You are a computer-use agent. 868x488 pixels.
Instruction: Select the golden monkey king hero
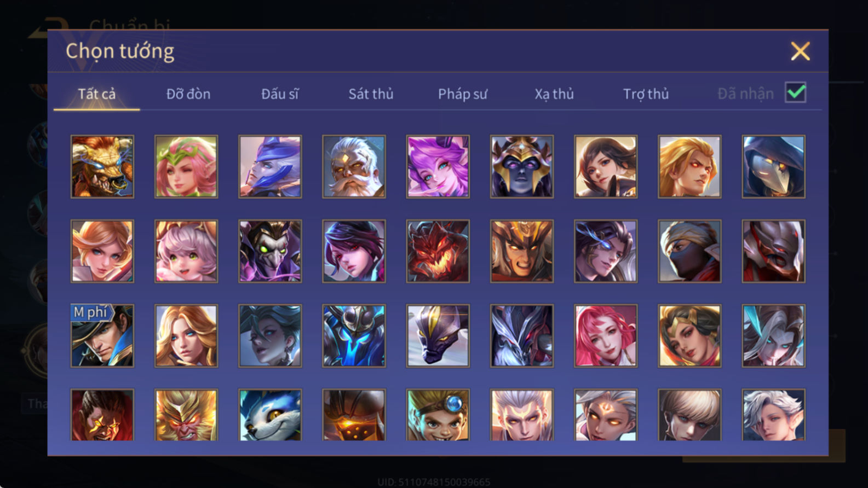coord(186,415)
